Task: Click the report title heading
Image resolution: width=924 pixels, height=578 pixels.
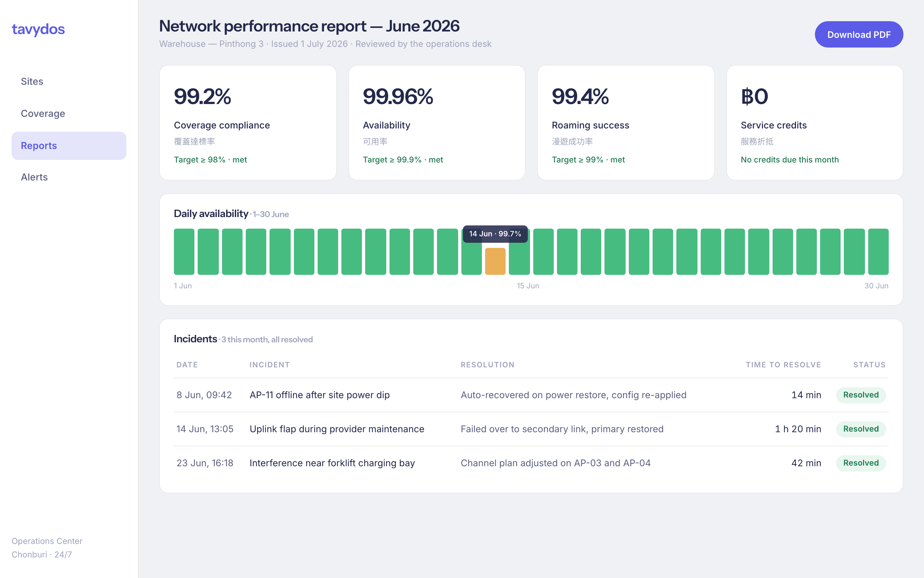Action: pos(309,26)
